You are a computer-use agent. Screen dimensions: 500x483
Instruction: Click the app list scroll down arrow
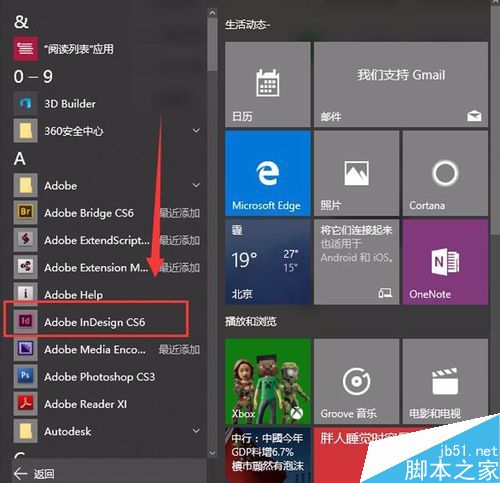[212, 453]
